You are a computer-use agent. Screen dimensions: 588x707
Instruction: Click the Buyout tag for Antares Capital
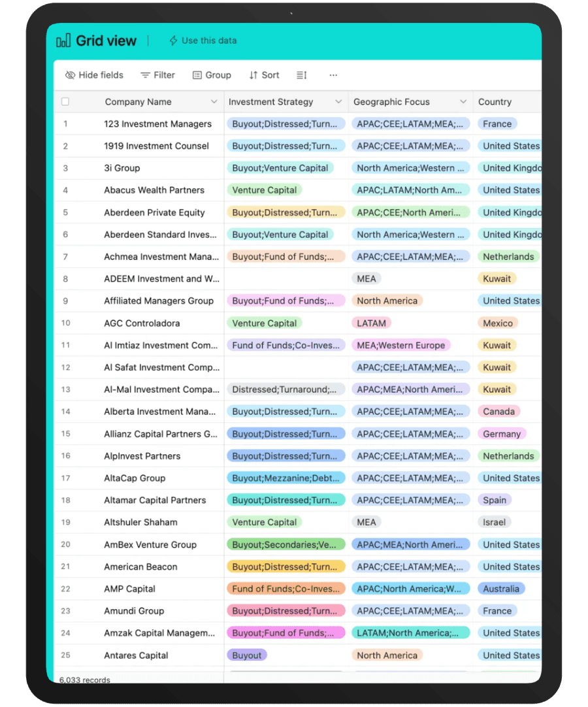246,655
